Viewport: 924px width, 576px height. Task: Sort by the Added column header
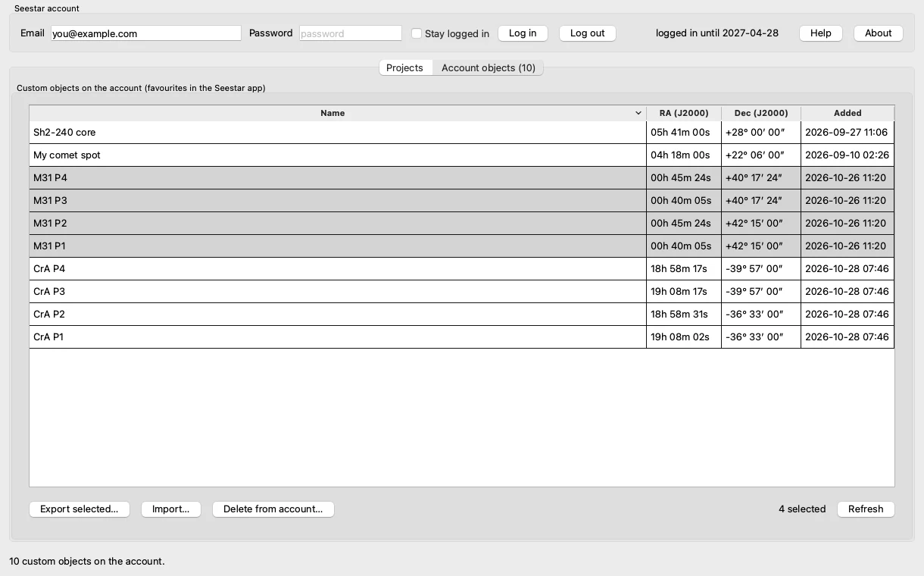coord(848,113)
